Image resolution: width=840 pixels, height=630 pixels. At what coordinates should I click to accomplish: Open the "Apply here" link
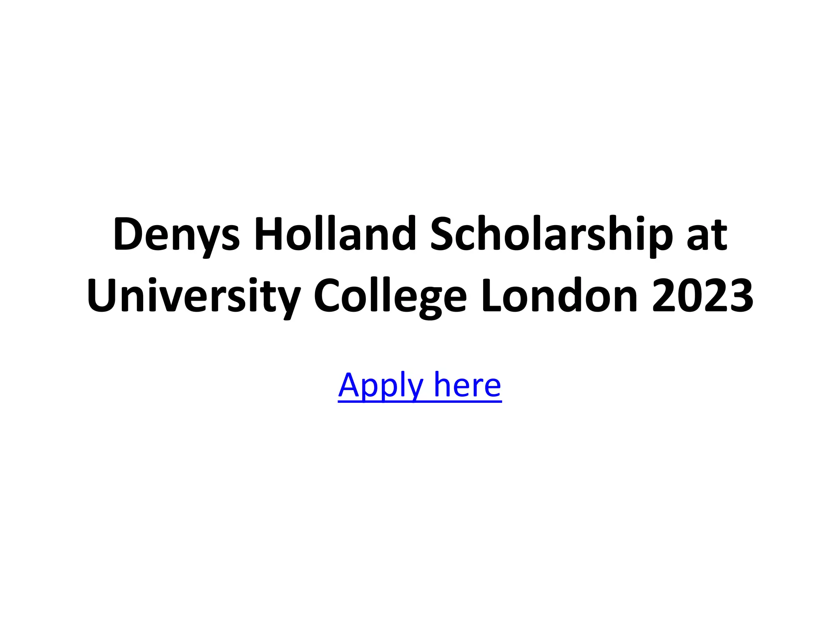[x=420, y=385]
